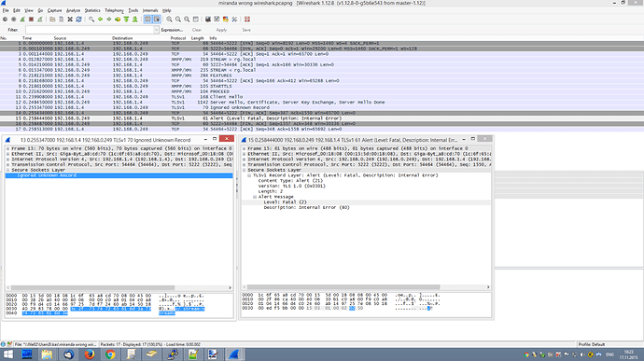This screenshot has height=361, width=644.
Task: Click the Expression... button
Action: [172, 30]
